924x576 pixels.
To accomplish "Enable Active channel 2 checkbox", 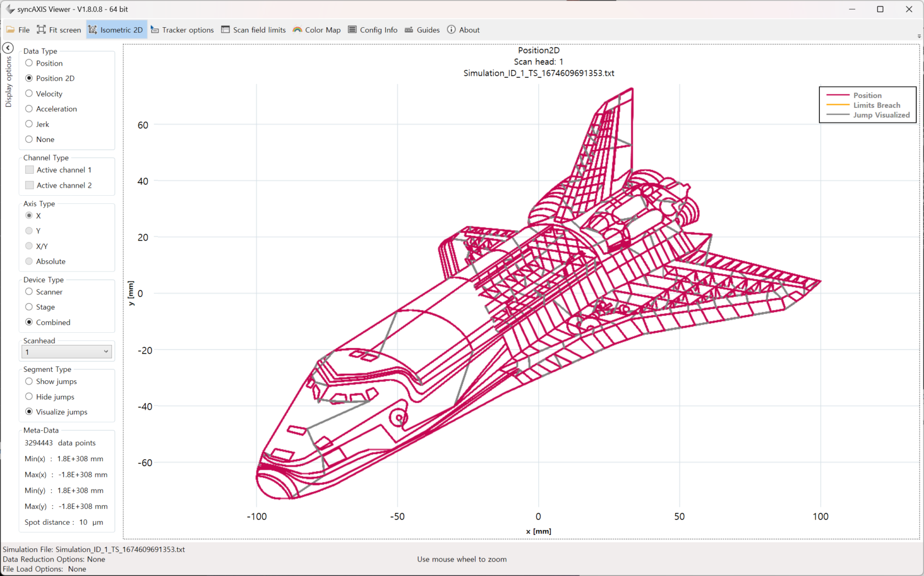I will (x=29, y=185).
